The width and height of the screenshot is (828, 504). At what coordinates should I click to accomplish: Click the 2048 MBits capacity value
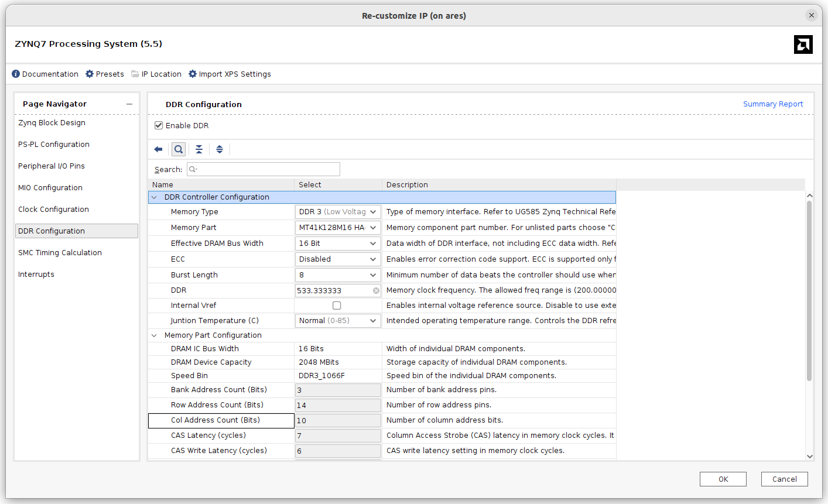(319, 362)
